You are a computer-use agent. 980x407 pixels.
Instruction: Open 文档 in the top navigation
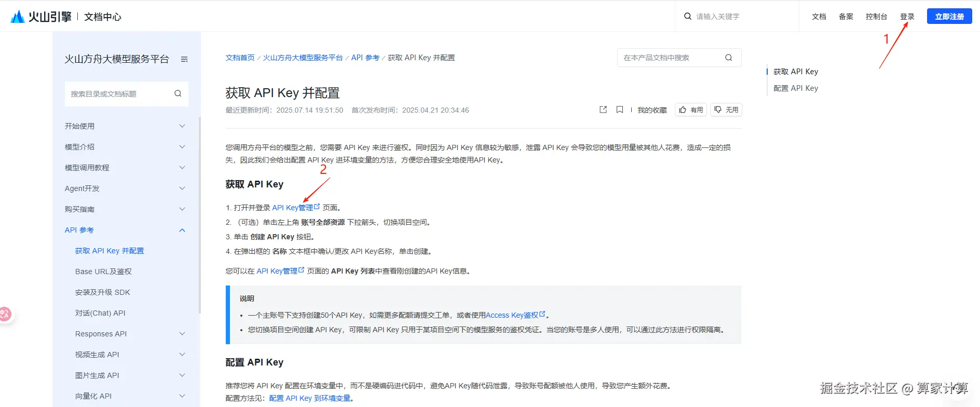pyautogui.click(x=819, y=17)
